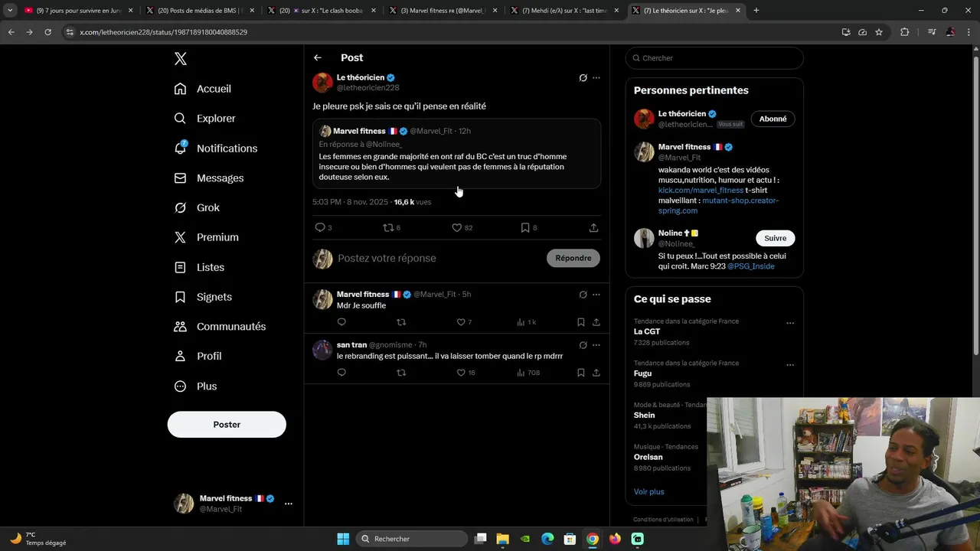Open @PSG_Inside mention link
980x551 pixels.
click(750, 266)
